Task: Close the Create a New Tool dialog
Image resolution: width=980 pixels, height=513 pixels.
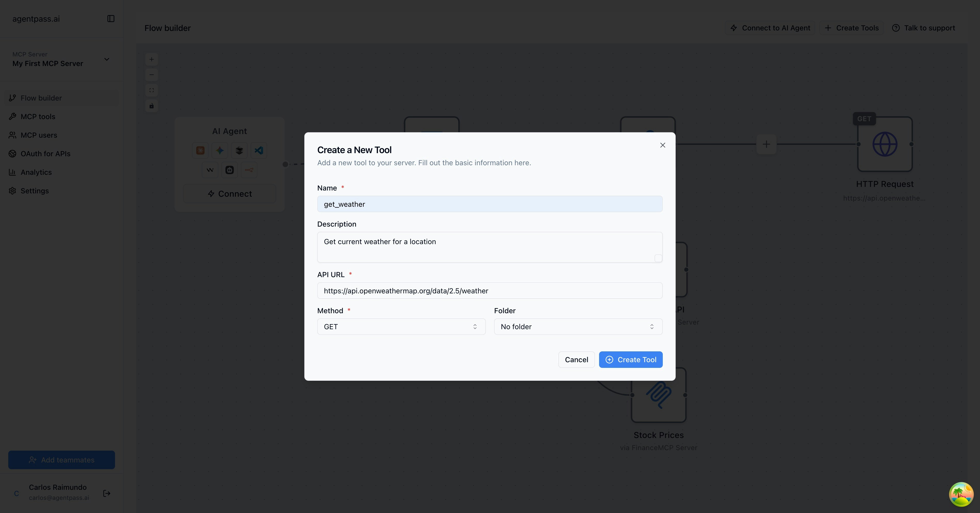Action: [662, 145]
